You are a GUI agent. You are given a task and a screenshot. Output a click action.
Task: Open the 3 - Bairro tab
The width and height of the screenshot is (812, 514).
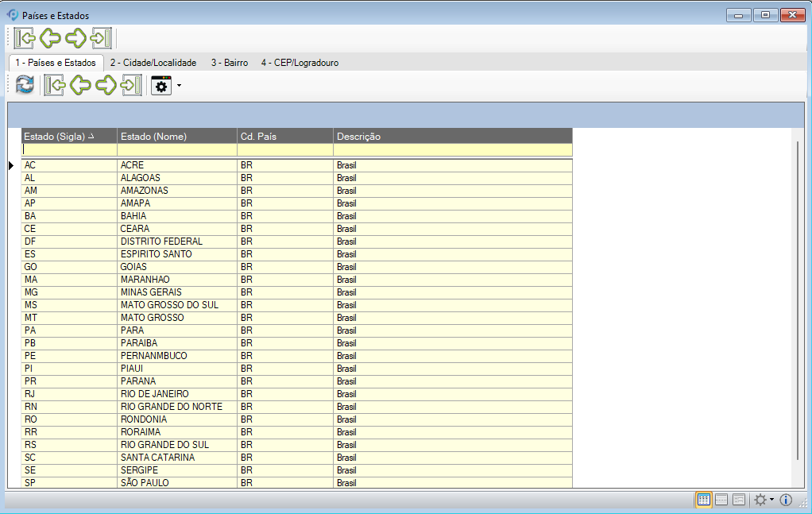[x=229, y=62]
